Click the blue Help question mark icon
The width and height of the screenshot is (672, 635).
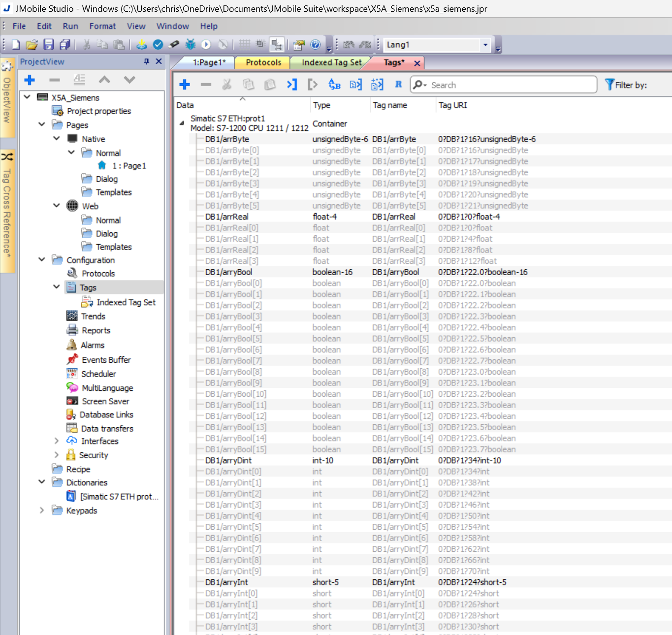point(316,45)
